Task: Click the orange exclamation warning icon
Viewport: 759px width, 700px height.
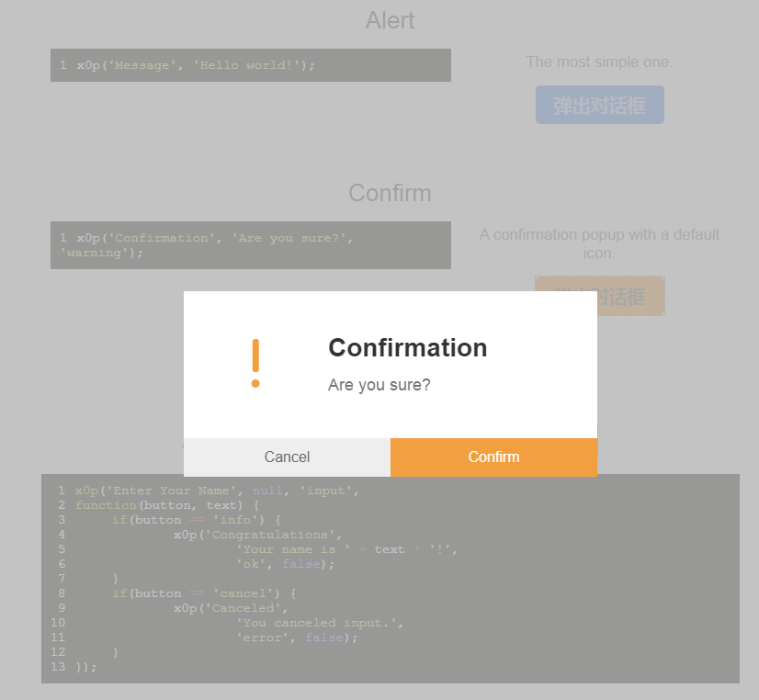Action: pos(255,363)
